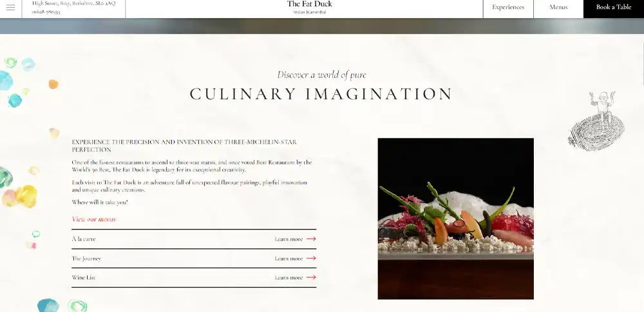Click Learn more for Wine List

point(289,277)
